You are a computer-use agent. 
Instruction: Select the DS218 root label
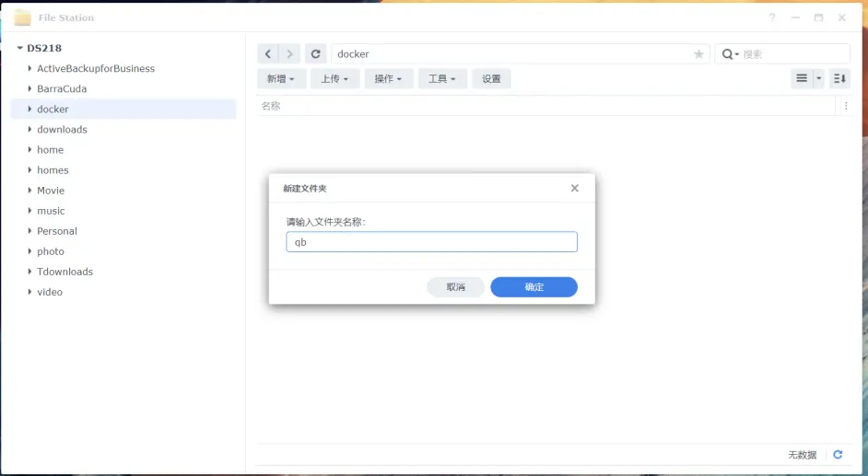pos(44,48)
